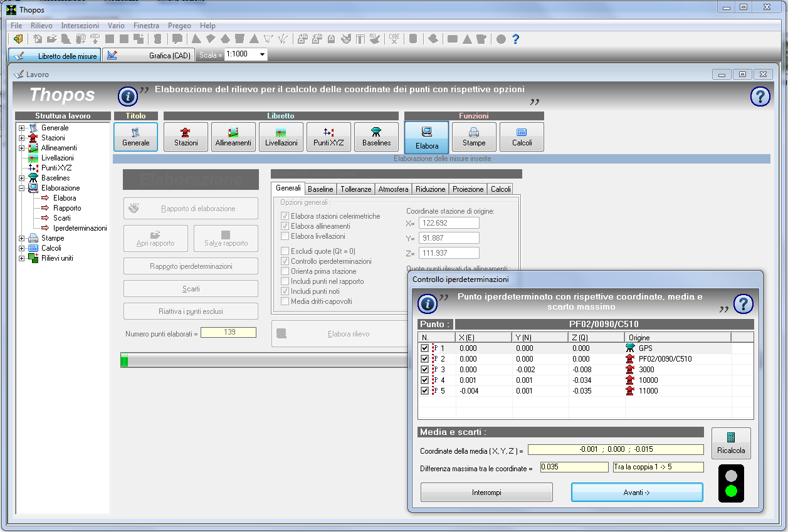The image size is (788, 532).
Task: Toggle Elabora livellazioni checkbox
Action: click(285, 236)
